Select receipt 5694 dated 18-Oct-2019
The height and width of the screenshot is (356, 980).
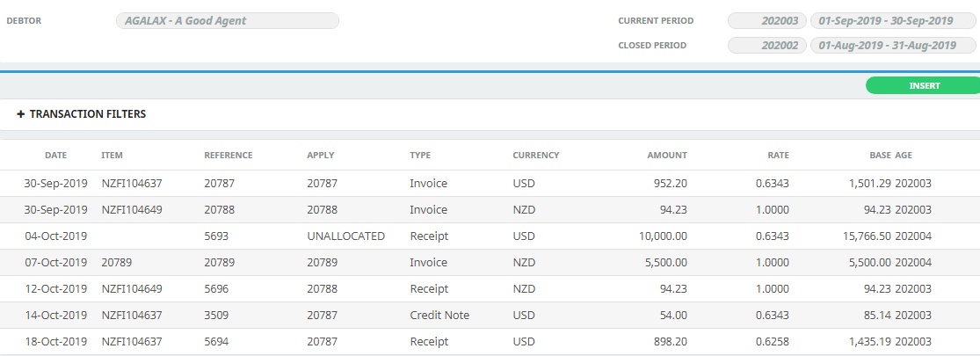[x=490, y=342]
